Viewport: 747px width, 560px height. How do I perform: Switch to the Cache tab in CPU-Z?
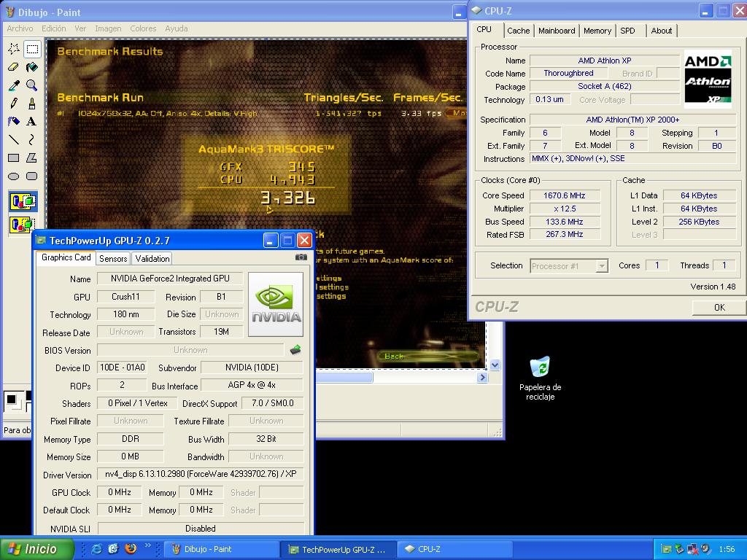point(519,31)
